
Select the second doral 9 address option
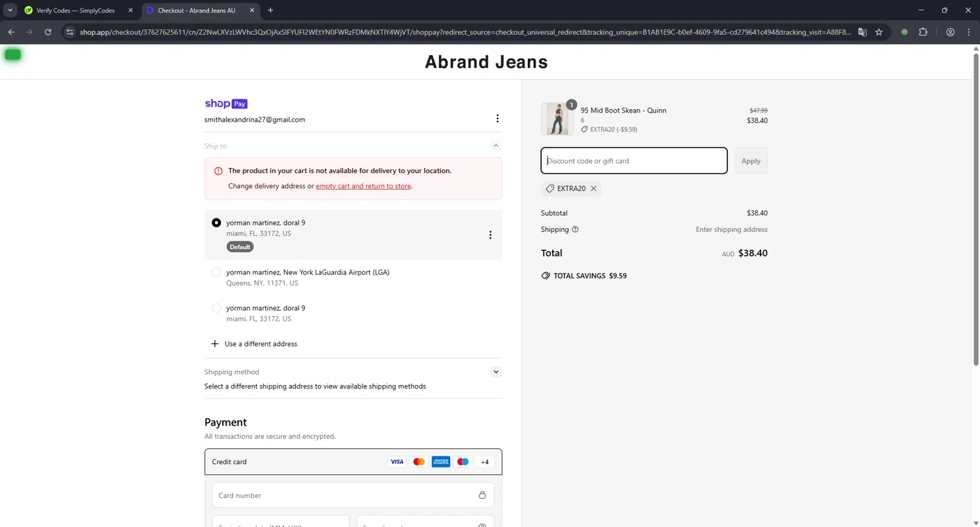(216, 308)
